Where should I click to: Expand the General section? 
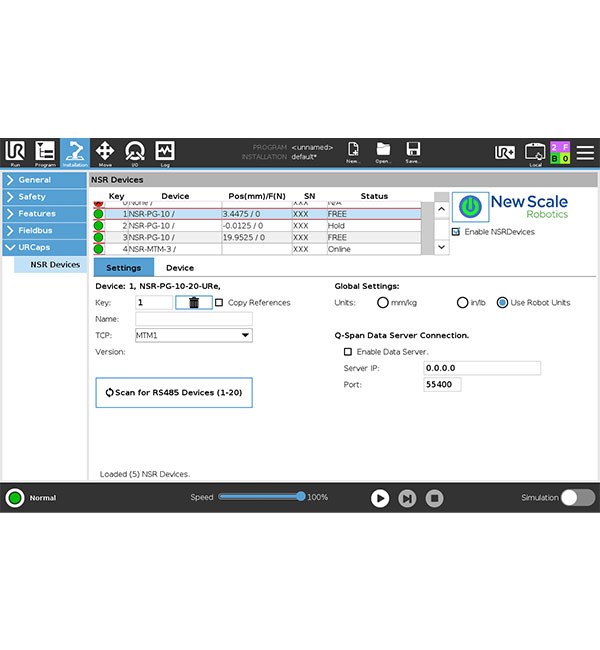[44, 180]
